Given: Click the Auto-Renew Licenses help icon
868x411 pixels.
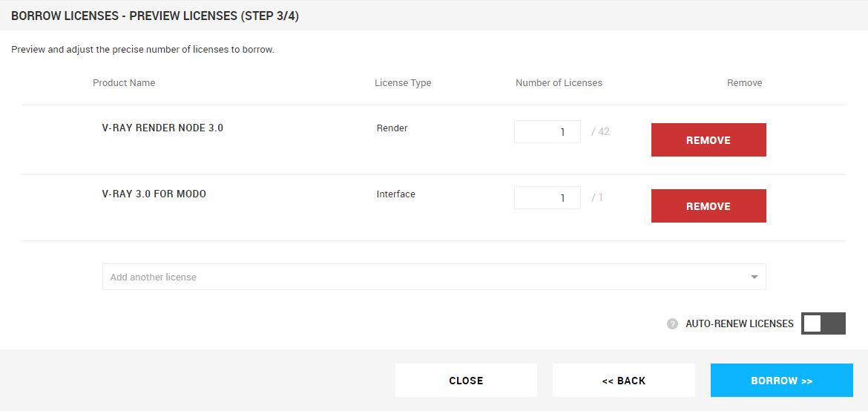Looking at the screenshot, I should (x=672, y=323).
